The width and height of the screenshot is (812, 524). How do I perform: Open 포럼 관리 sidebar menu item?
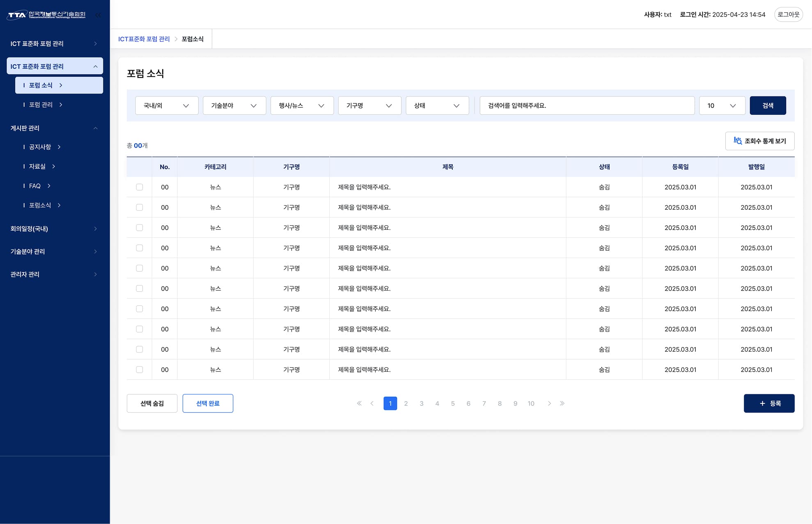(41, 105)
